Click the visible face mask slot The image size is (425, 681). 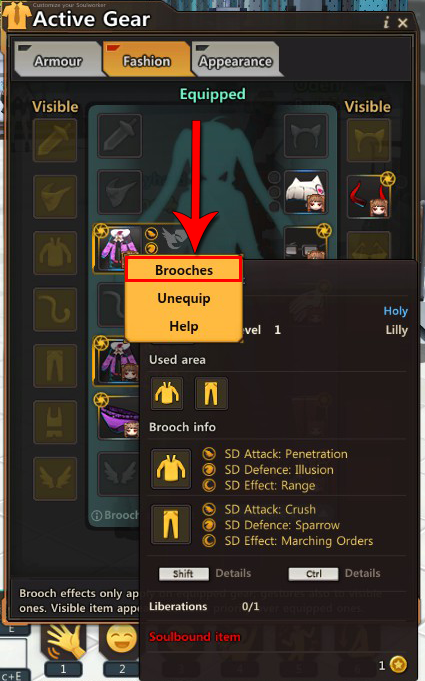tap(55, 196)
